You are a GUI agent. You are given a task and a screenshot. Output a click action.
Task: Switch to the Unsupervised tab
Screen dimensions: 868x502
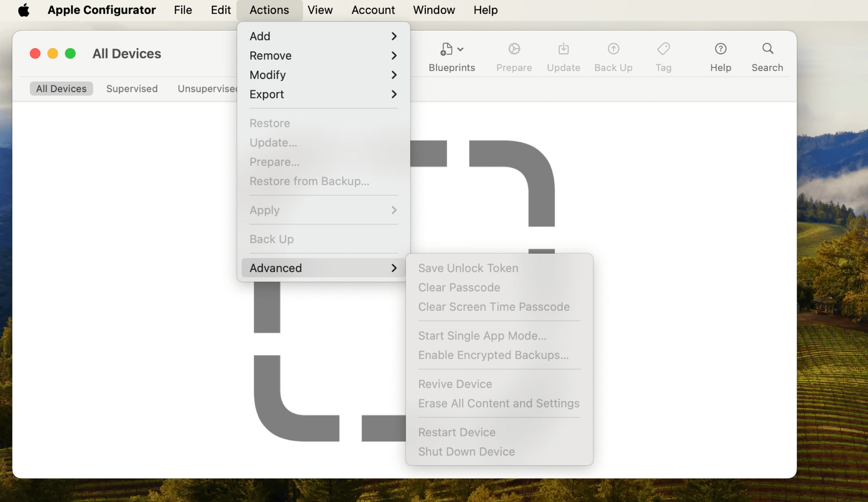[207, 89]
